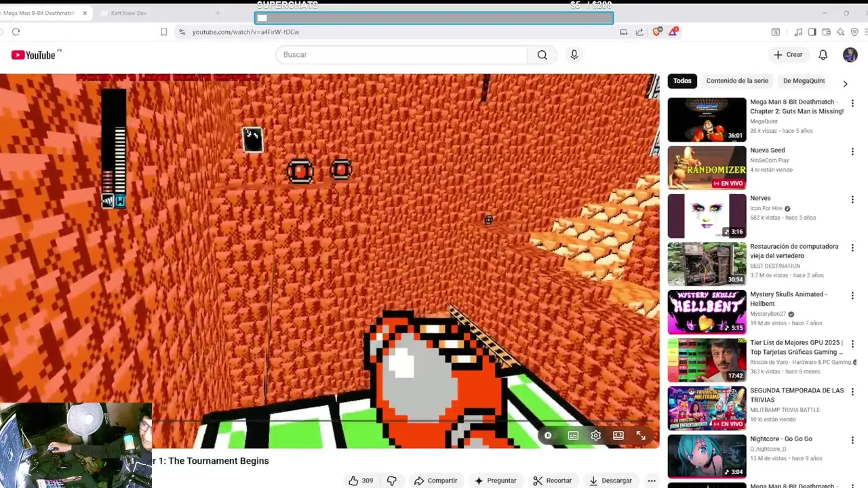
Task: Open Nightcore - Go Go Go video title
Action: tap(781, 439)
